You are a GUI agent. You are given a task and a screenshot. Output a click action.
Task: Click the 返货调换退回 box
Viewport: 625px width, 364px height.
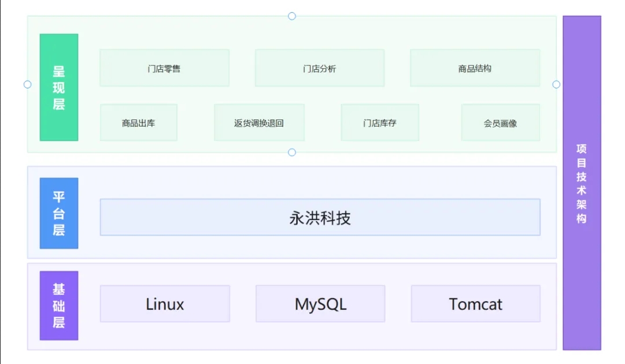(259, 122)
